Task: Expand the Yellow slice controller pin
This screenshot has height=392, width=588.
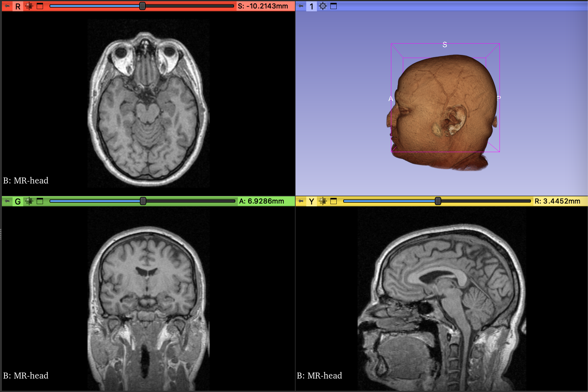Action: (301, 201)
